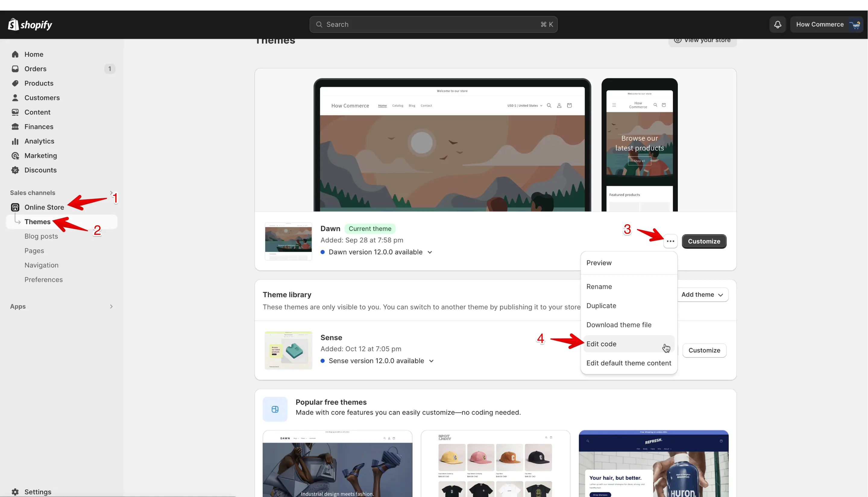868x497 pixels.
Task: Click the Dawn mobile preview image
Action: [x=639, y=145]
